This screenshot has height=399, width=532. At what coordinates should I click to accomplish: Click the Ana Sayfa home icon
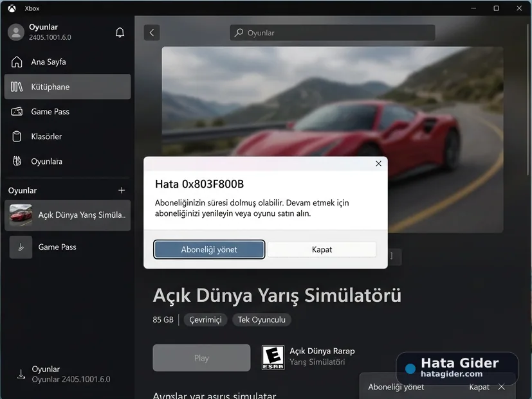(x=17, y=62)
